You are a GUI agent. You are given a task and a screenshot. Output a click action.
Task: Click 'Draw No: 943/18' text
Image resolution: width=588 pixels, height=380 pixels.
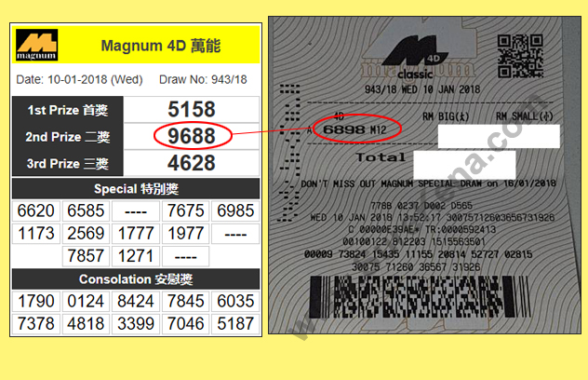coord(203,79)
